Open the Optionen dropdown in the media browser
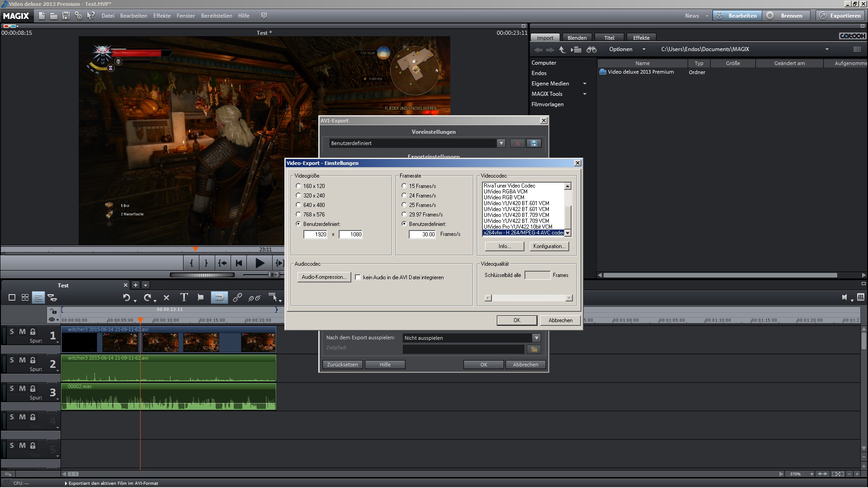Screen dimensions: 868x488 click(627, 49)
